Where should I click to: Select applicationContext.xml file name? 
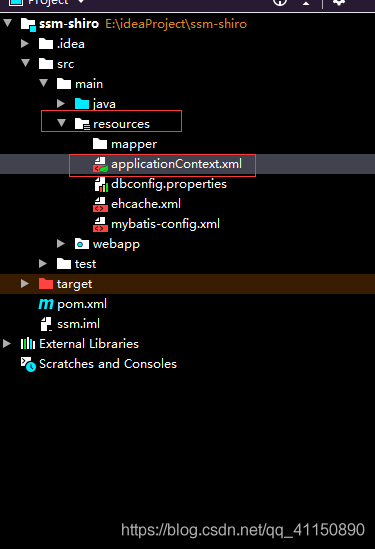[176, 164]
